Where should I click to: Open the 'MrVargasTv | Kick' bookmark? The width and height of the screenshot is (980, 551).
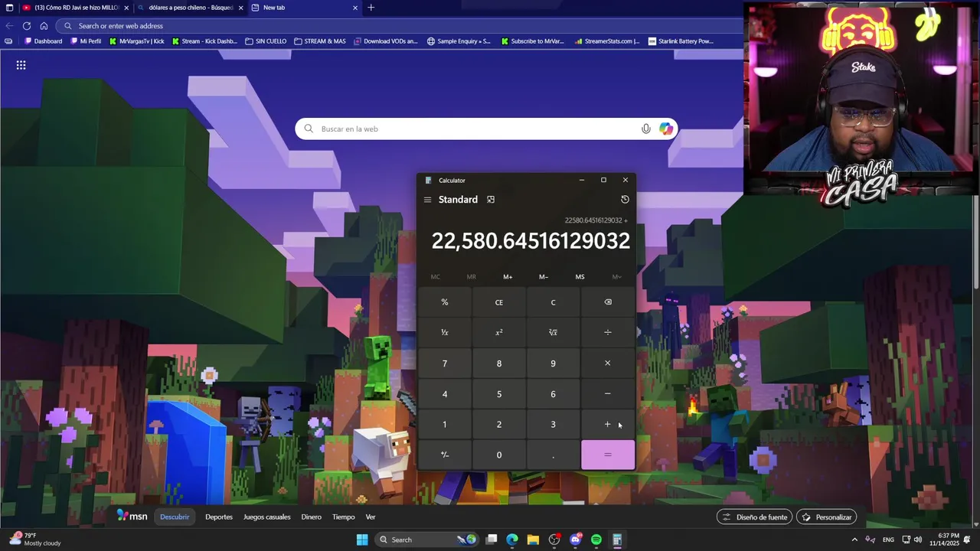pos(136,41)
